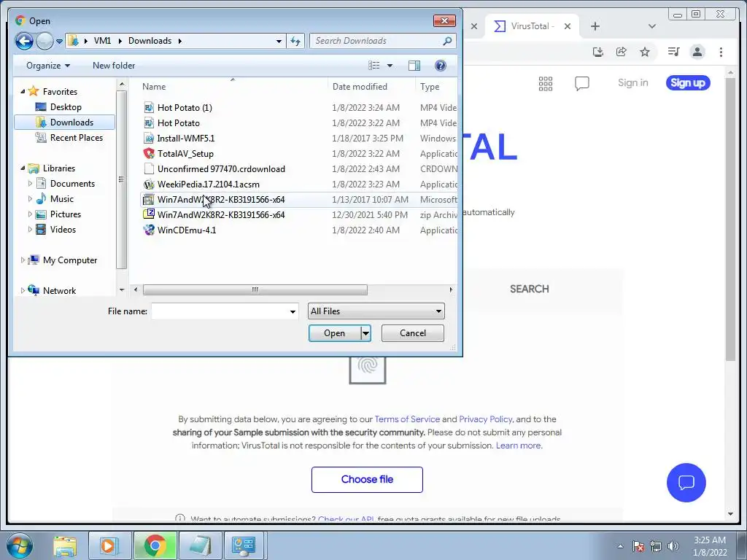Select Downloads in Favorites

(x=65, y=122)
